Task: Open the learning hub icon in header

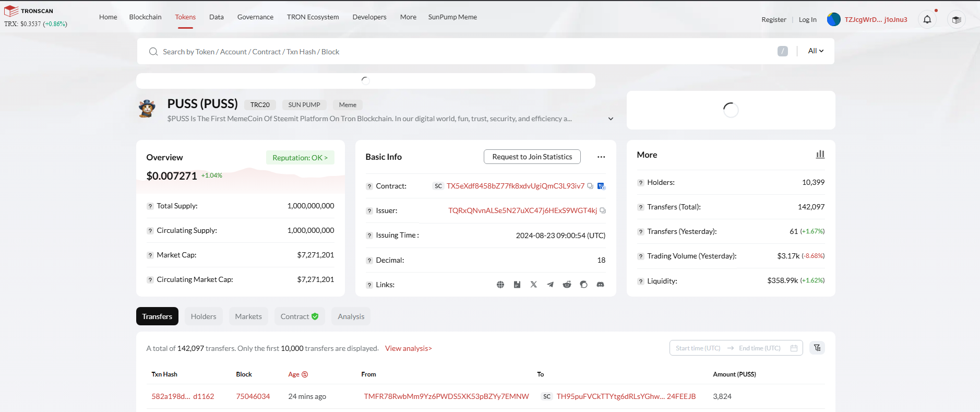Action: tap(957, 19)
